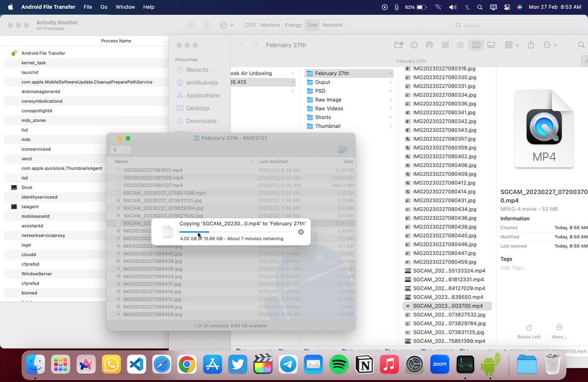Expand the Shorts folder chevron
Image resolution: width=588 pixels, height=382 pixels.
click(x=391, y=118)
